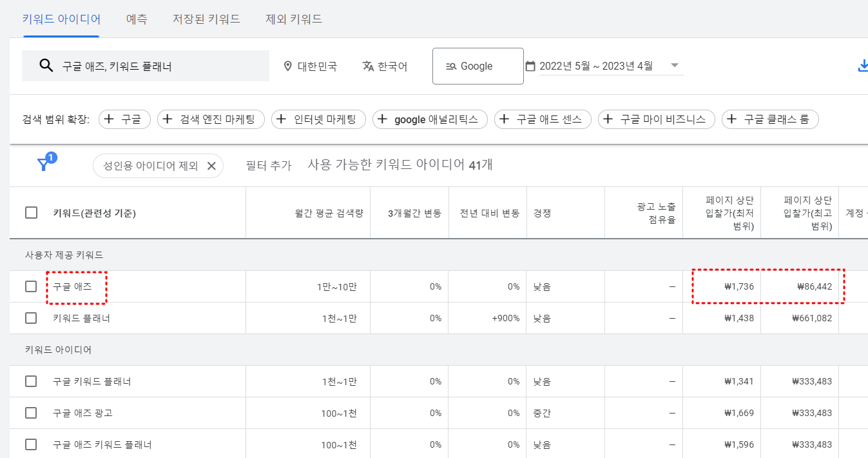Check the 키워드 플래너 row checkbox
Screen dimensions: 868x458
31,318
